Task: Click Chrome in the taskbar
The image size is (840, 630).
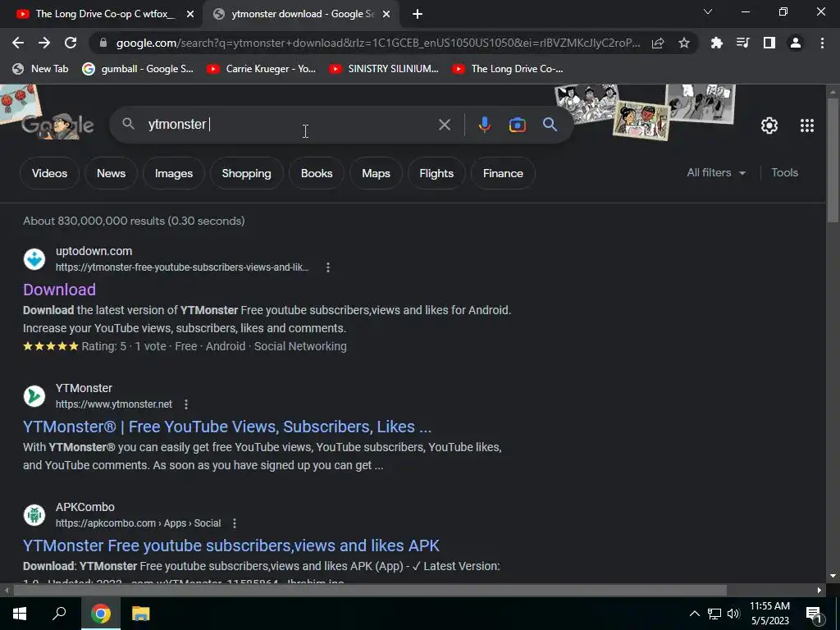Action: [x=100, y=614]
